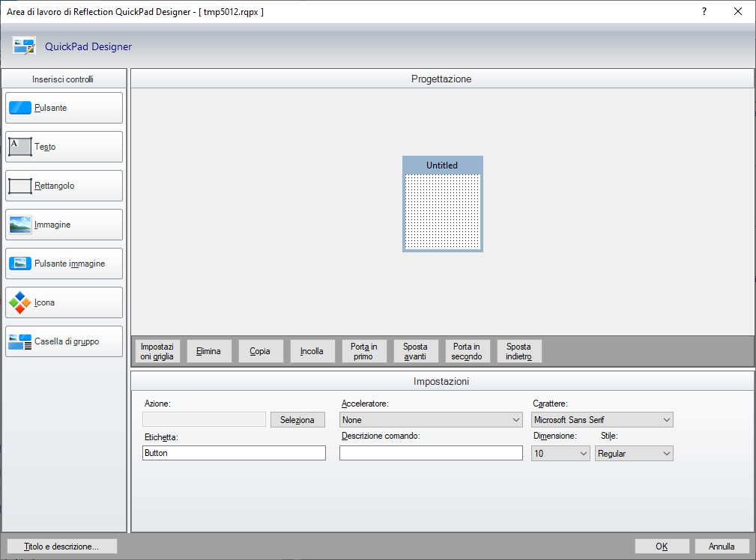Image resolution: width=756 pixels, height=560 pixels.
Task: Click the Copia toolbar button
Action: click(260, 351)
